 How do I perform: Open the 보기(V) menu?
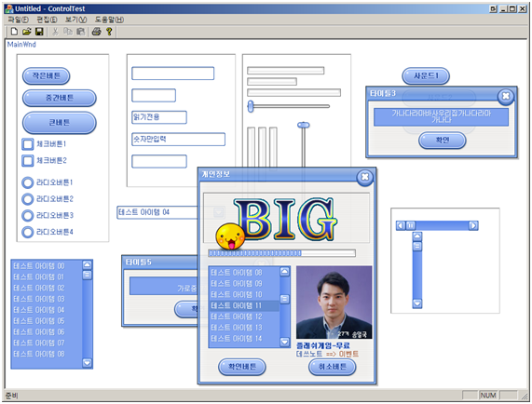[x=76, y=20]
